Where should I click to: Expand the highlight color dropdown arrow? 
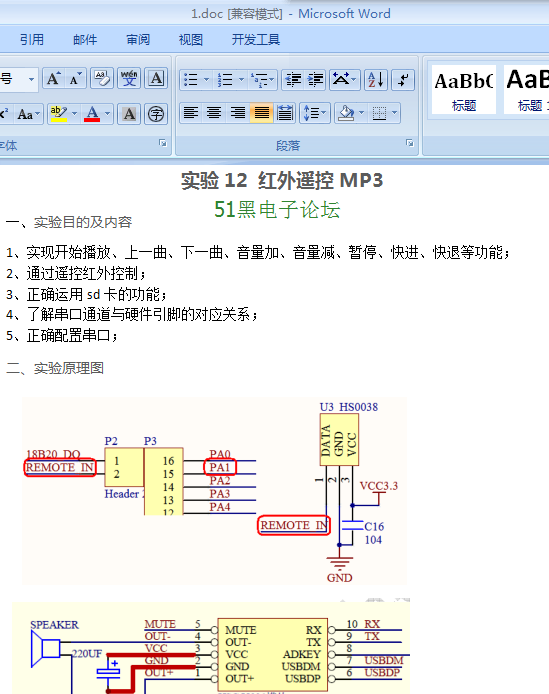point(74,114)
